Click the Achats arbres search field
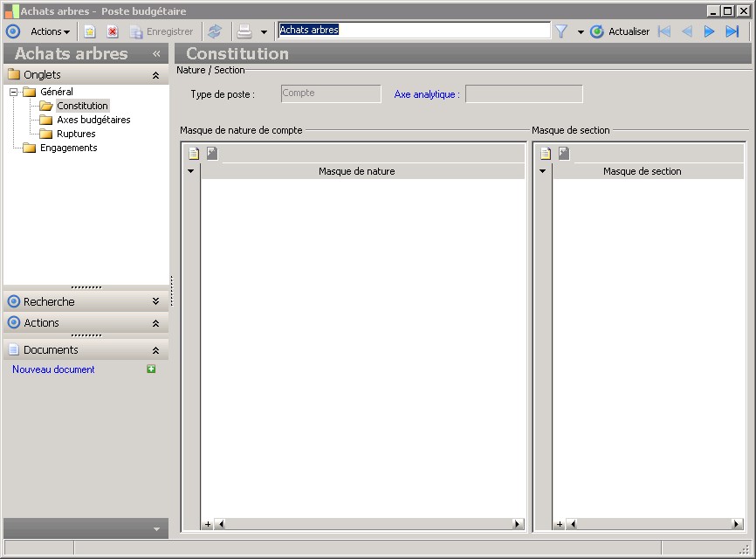 pyautogui.click(x=414, y=30)
